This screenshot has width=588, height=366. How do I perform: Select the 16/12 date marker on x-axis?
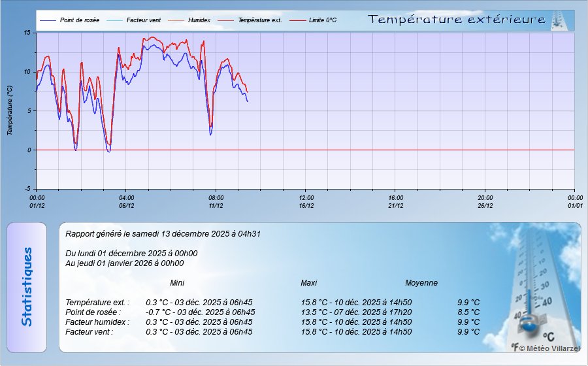pos(306,205)
